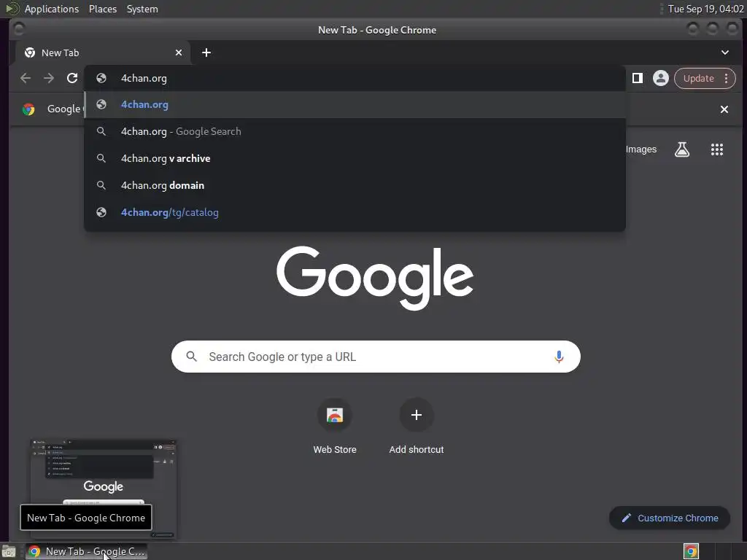This screenshot has width=747, height=560.
Task: Pick the 4chan.org v archive suggestion
Action: tap(355, 158)
